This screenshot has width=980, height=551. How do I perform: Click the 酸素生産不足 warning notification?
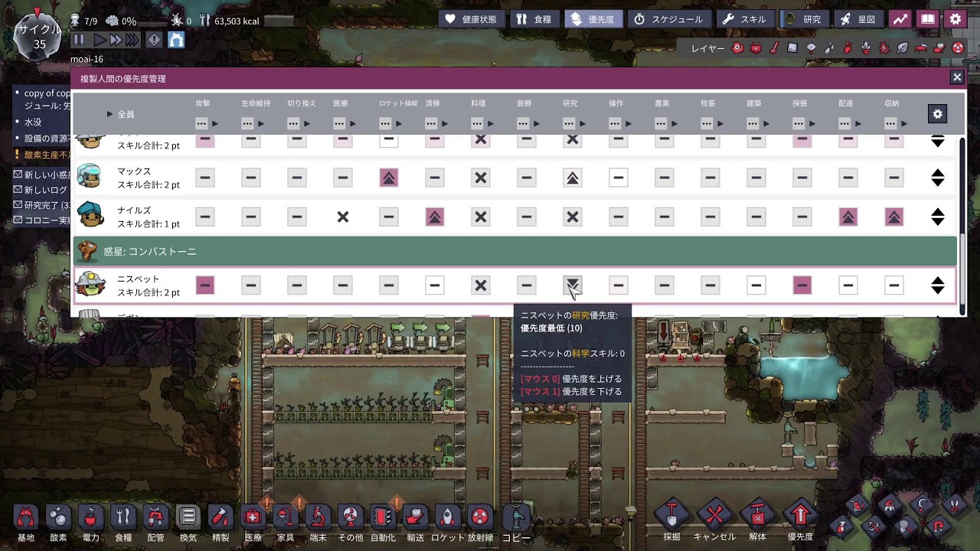pyautogui.click(x=42, y=155)
